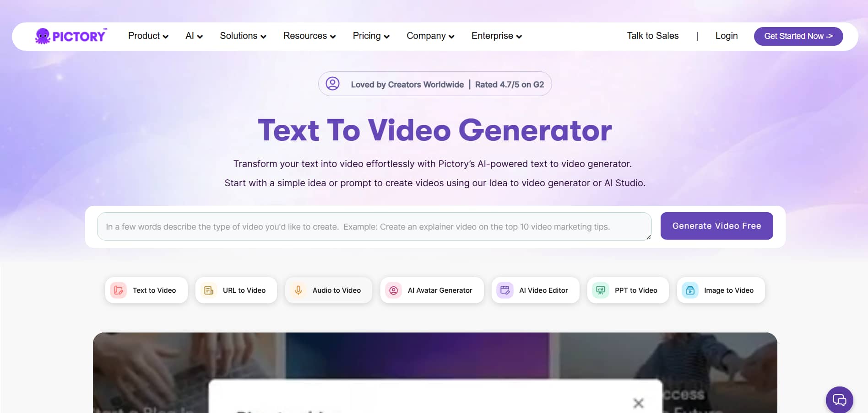Select the PPT to Video label

click(x=636, y=290)
